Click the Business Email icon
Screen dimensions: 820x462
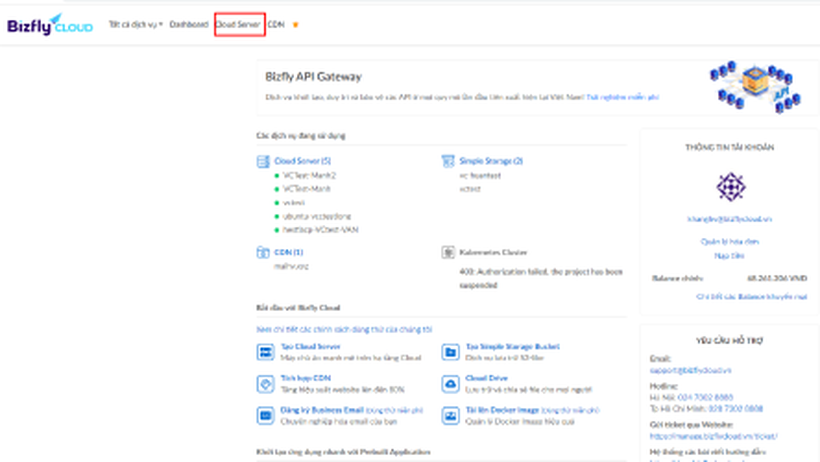(266, 416)
